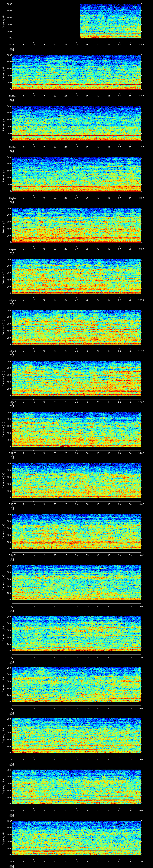The image size is (153, 868).
Task: Click the 15:11:00 start time label
Action: click(x=12, y=402)
